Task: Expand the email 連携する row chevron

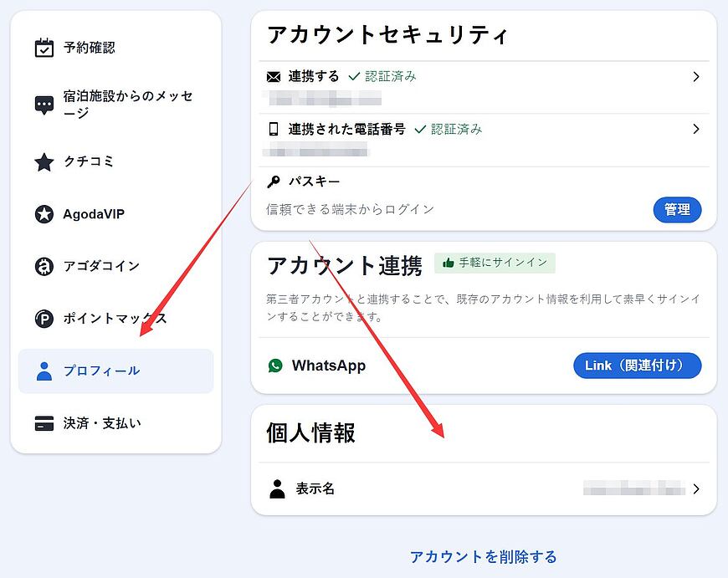Action: [696, 77]
